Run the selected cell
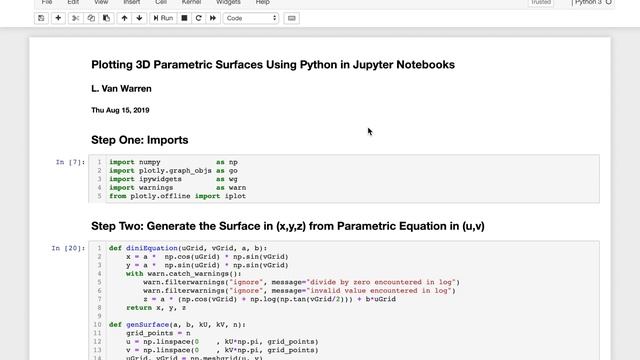640x360 pixels. pyautogui.click(x=163, y=18)
